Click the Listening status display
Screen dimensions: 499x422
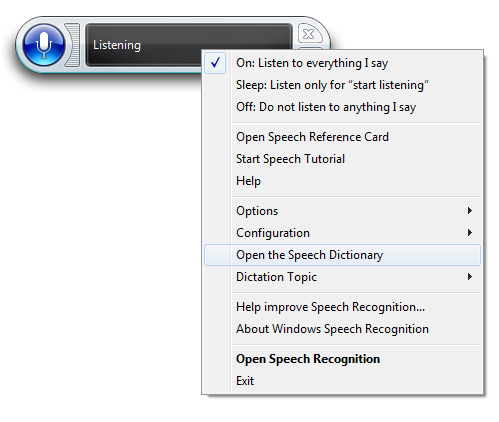(x=189, y=45)
